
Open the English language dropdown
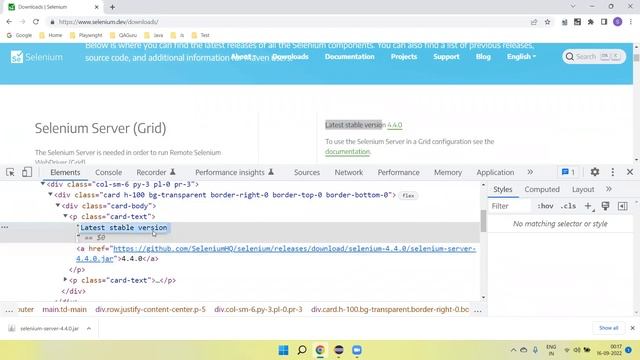[x=521, y=57]
